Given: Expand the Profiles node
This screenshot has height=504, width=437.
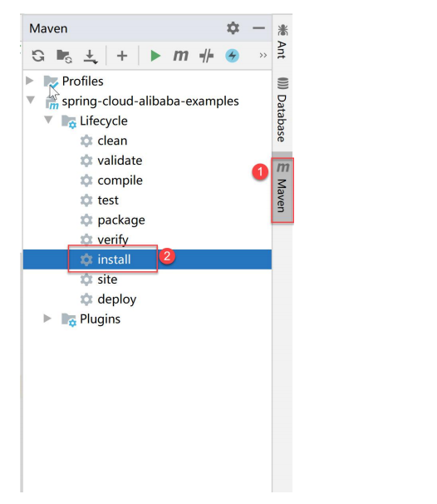Looking at the screenshot, I should [30, 81].
